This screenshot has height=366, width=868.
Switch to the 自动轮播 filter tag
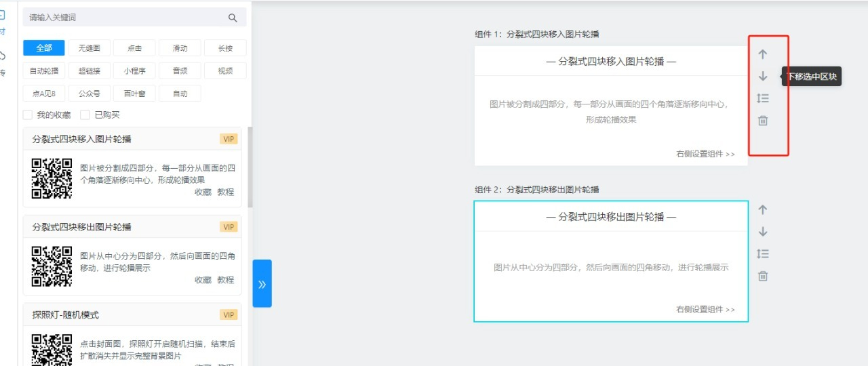coord(44,70)
